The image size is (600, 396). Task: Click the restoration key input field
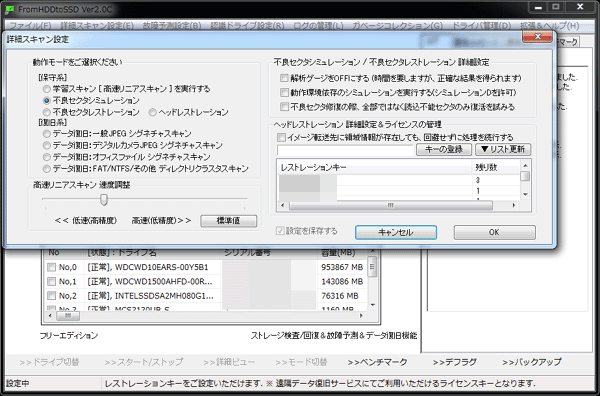click(x=345, y=150)
